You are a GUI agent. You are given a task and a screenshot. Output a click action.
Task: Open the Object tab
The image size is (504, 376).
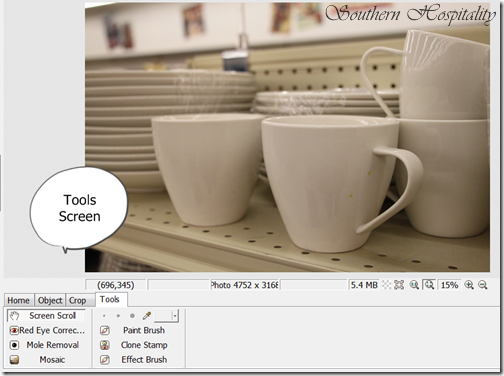click(x=50, y=300)
